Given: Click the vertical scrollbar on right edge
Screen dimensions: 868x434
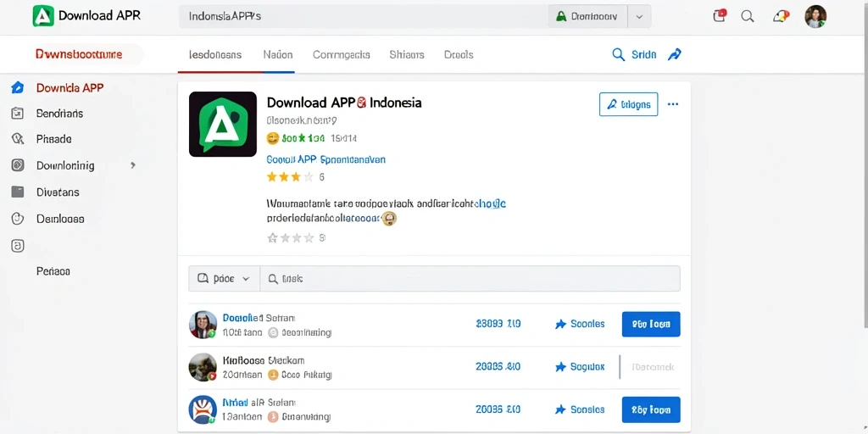Looking at the screenshot, I should point(865,166).
